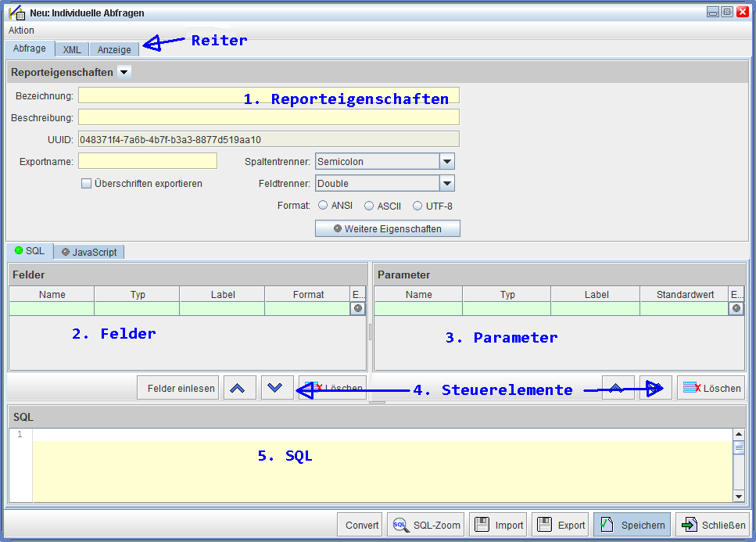Select UTF-8 format radio button
Viewport: 756px width, 542px height.
pyautogui.click(x=417, y=206)
